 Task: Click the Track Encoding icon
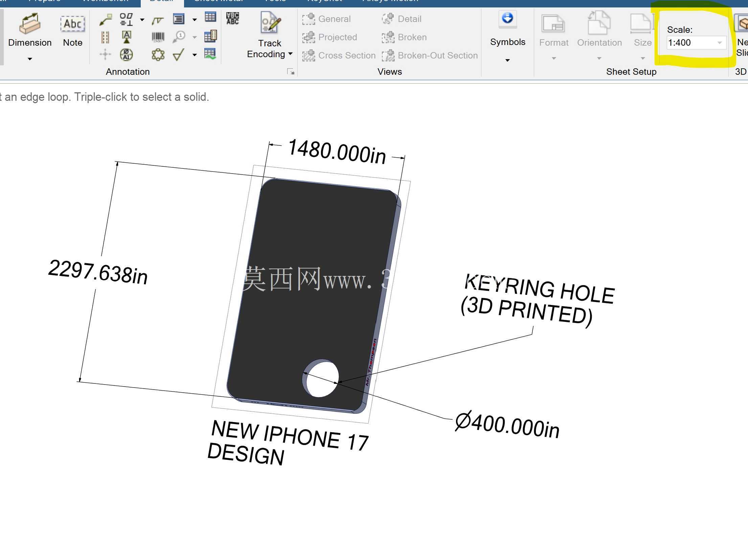[x=270, y=22]
